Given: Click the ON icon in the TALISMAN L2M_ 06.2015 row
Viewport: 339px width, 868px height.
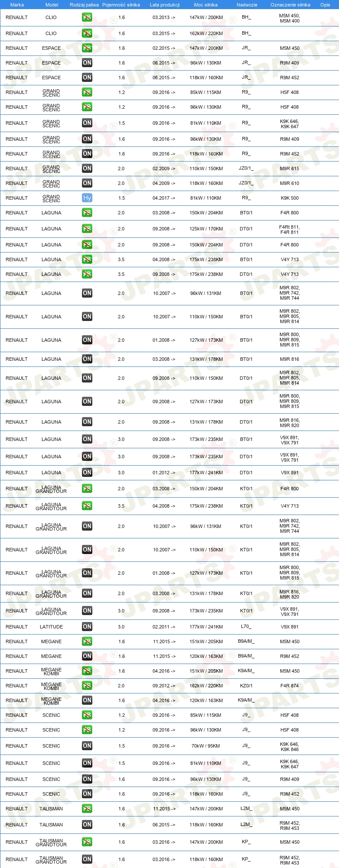Looking at the screenshot, I should point(87,825).
